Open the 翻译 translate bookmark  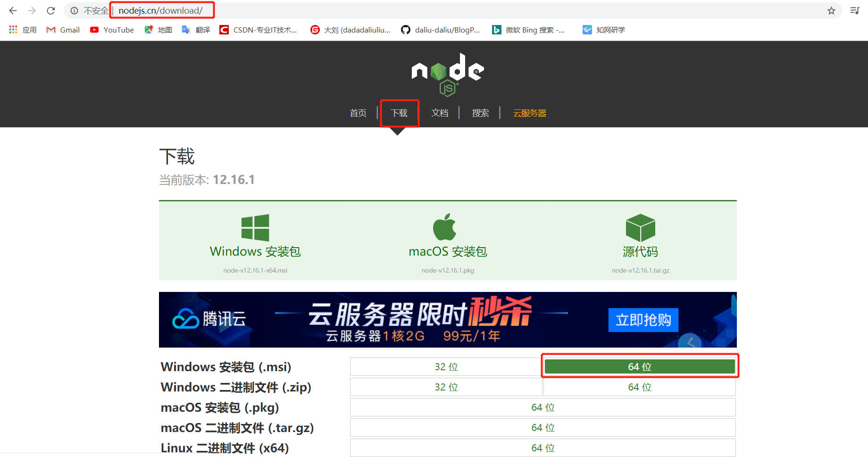click(196, 30)
